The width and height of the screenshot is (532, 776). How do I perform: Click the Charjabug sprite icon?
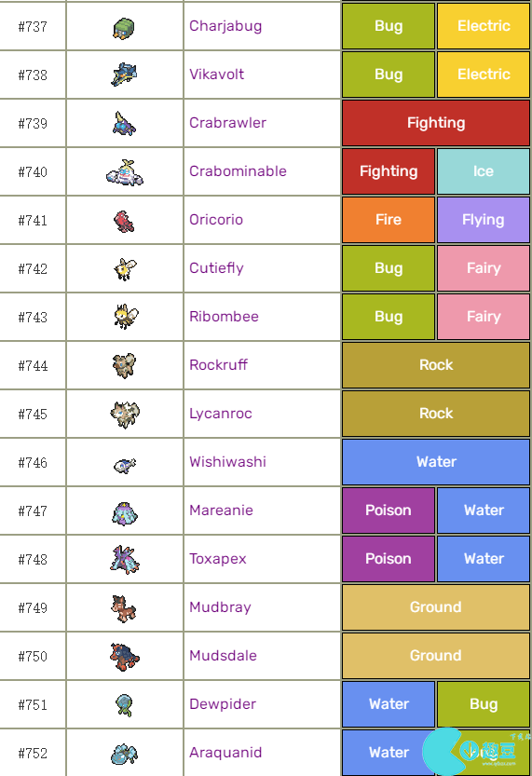point(124,28)
